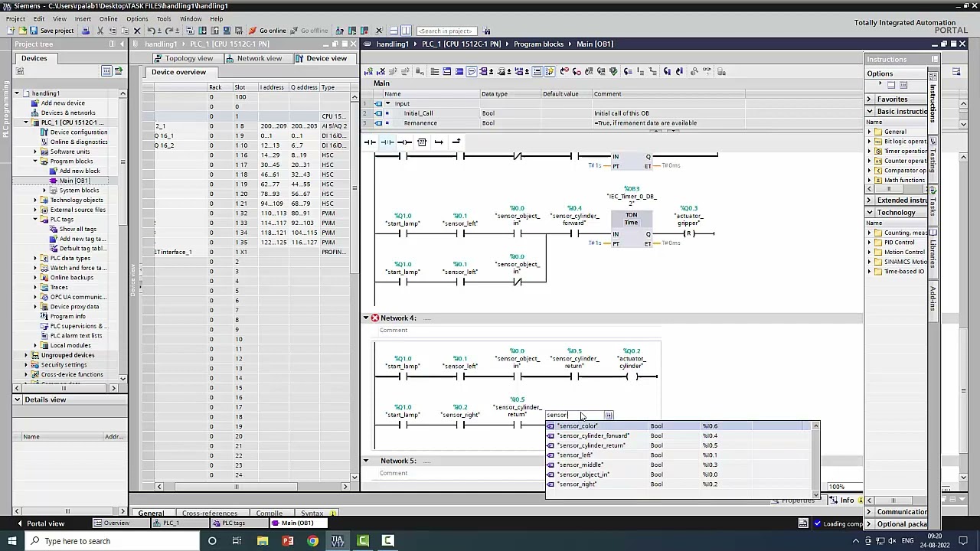Collapse the Basic instructions section
The width and height of the screenshot is (980, 551).
pyautogui.click(x=869, y=112)
